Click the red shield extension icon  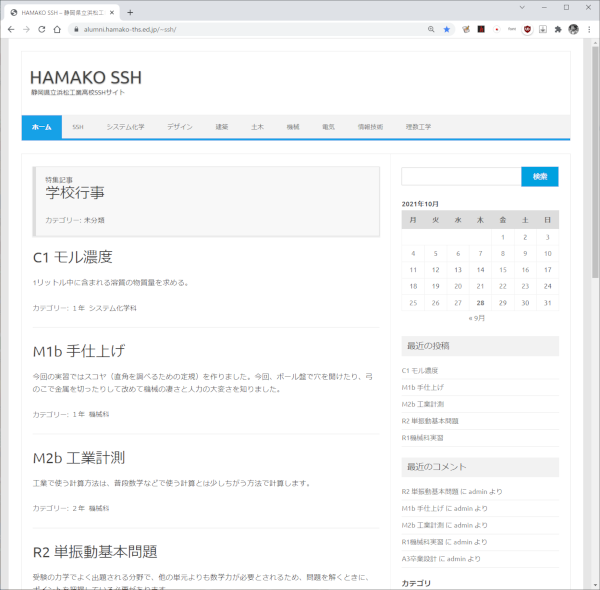coord(527,29)
